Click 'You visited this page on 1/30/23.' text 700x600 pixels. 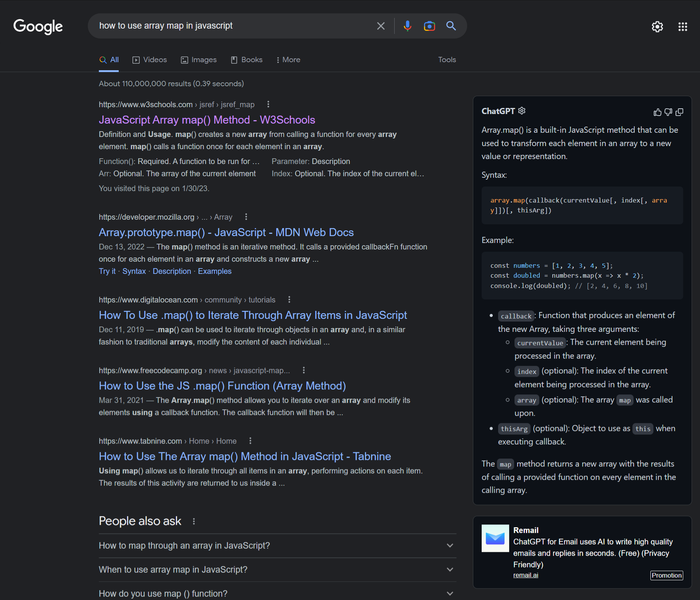[x=154, y=188]
